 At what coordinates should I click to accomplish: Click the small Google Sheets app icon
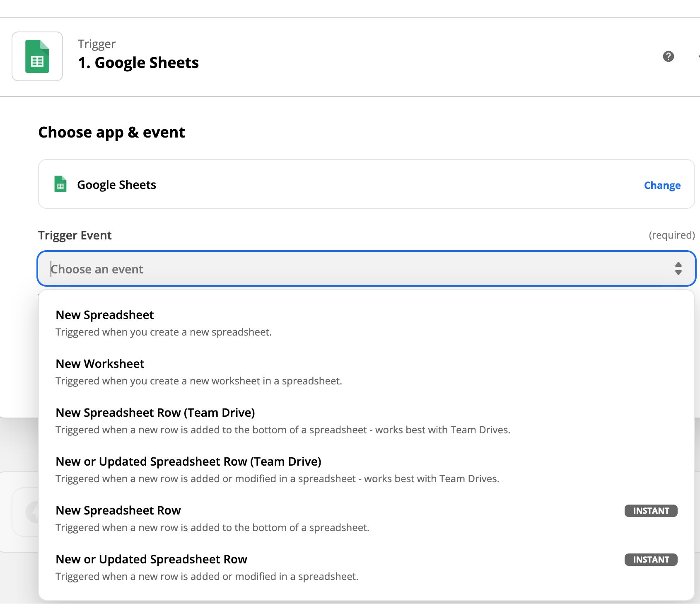(60, 184)
